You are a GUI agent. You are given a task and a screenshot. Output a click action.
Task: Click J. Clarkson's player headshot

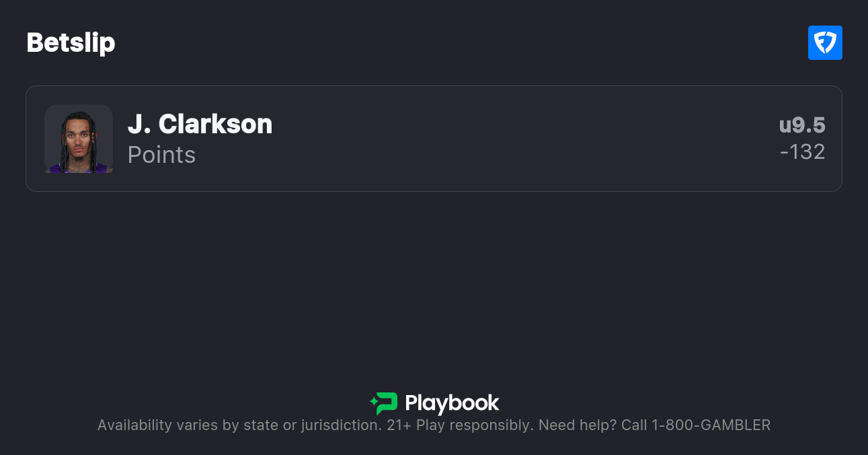[x=79, y=139]
